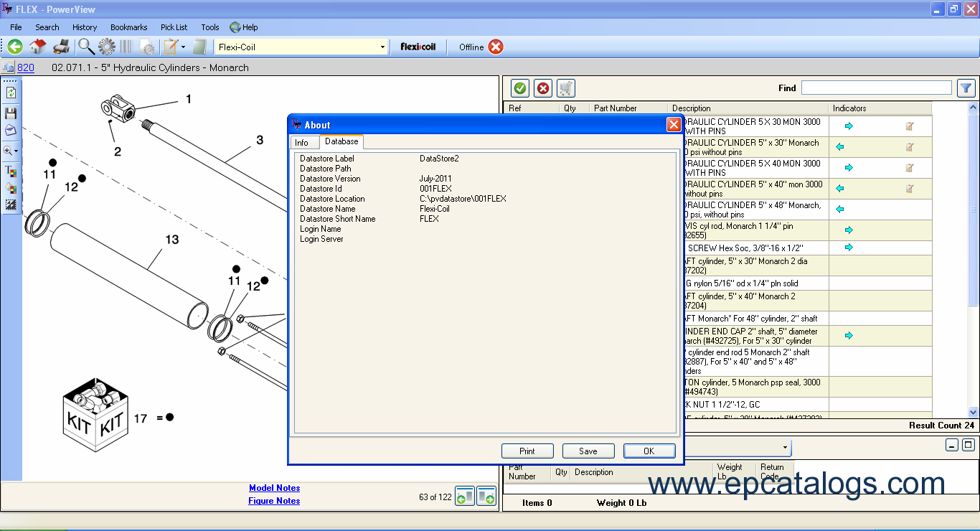
Task: Open the Figure Notes link
Action: [274, 501]
